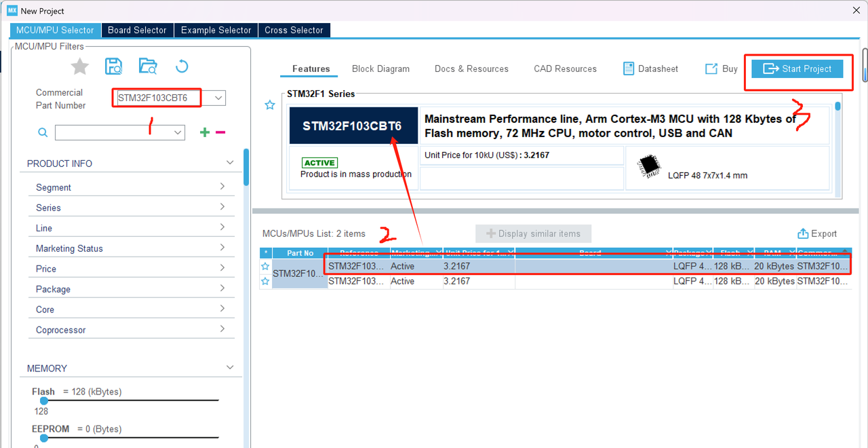This screenshot has width=868, height=448.
Task: Reset all filters with the circular arrow icon
Action: 181,67
